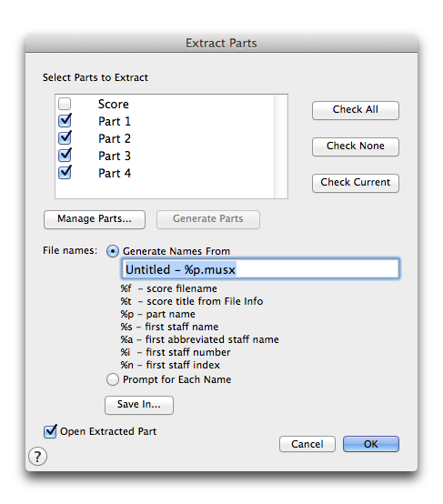Click the Check None button
443x504 pixels.
[356, 146]
